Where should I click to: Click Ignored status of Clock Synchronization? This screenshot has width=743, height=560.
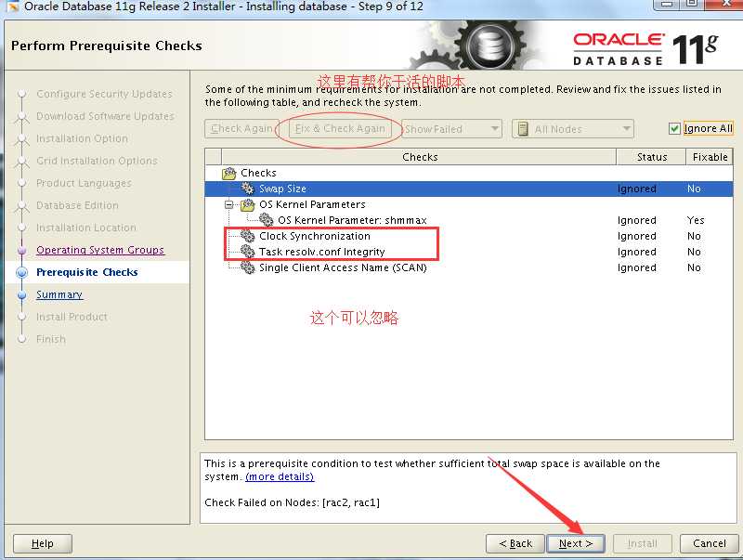click(x=637, y=236)
